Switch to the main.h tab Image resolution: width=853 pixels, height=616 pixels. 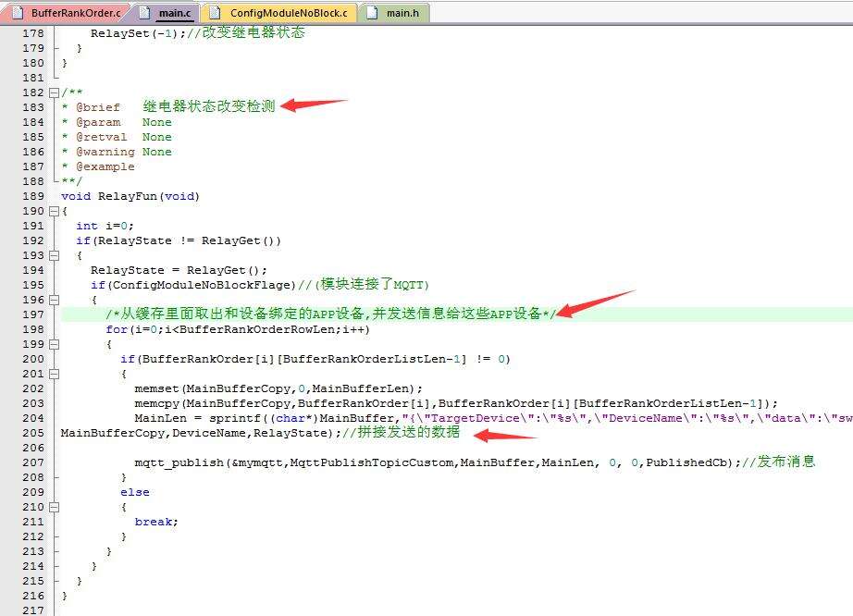(x=401, y=13)
